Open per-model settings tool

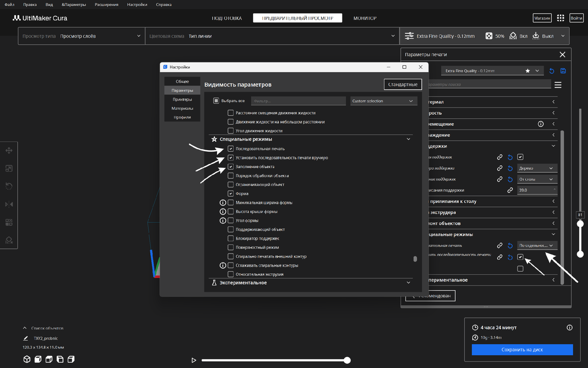(x=9, y=222)
